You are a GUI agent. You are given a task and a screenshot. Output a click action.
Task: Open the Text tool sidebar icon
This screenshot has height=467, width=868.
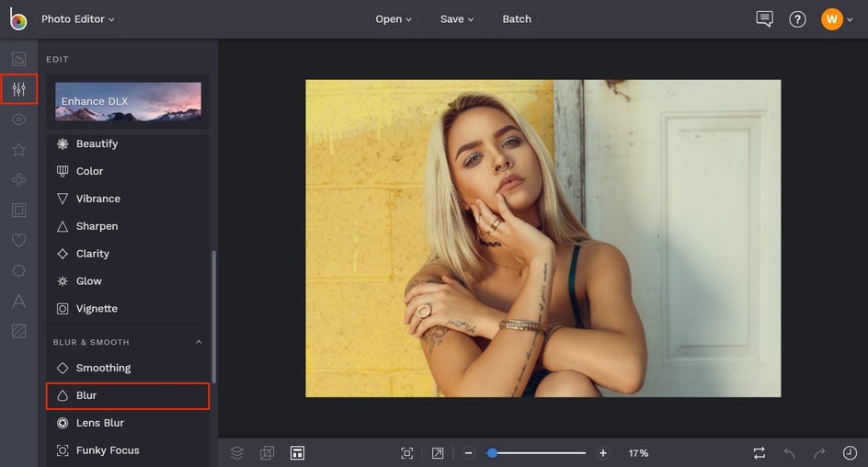(x=18, y=301)
